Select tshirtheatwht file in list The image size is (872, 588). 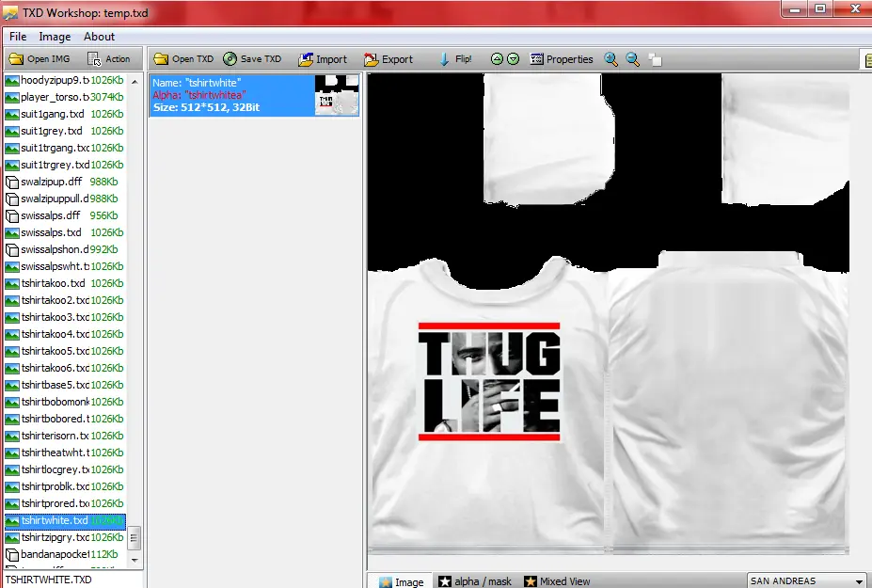coord(65,453)
